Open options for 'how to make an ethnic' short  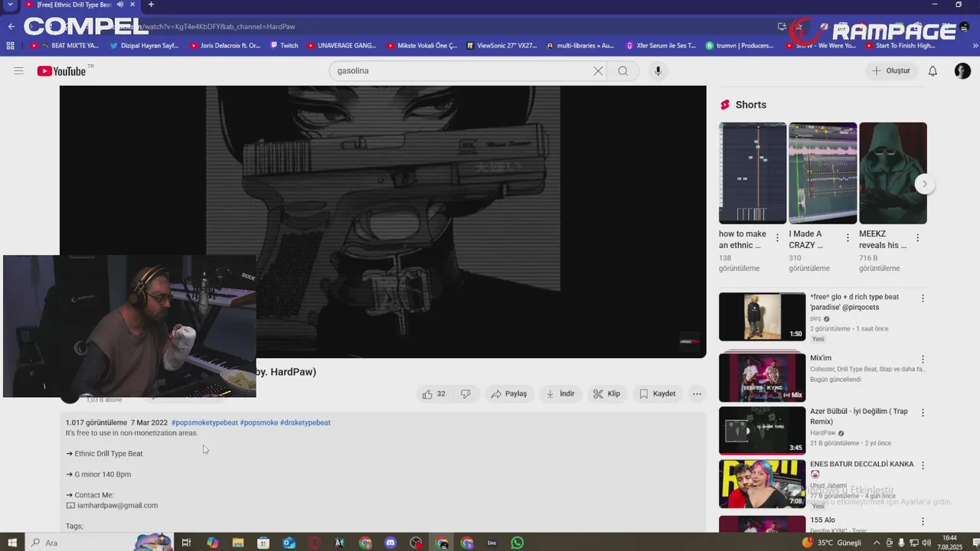point(777,238)
